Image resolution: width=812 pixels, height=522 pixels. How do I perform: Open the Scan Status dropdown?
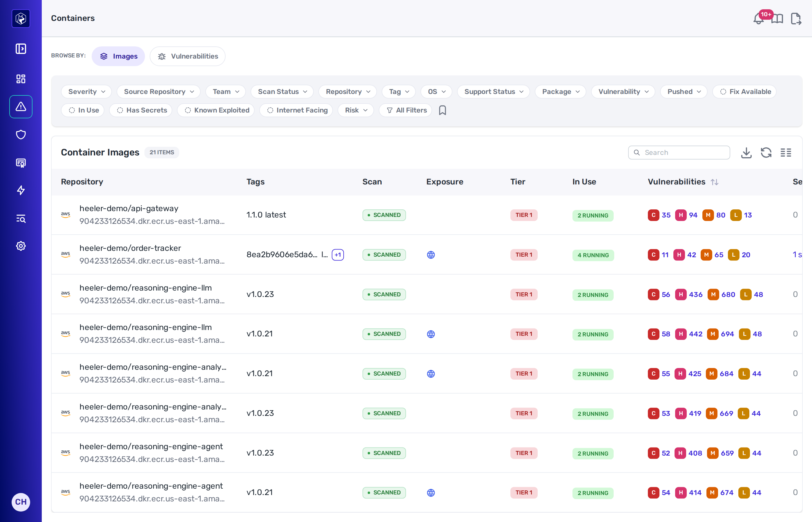282,92
